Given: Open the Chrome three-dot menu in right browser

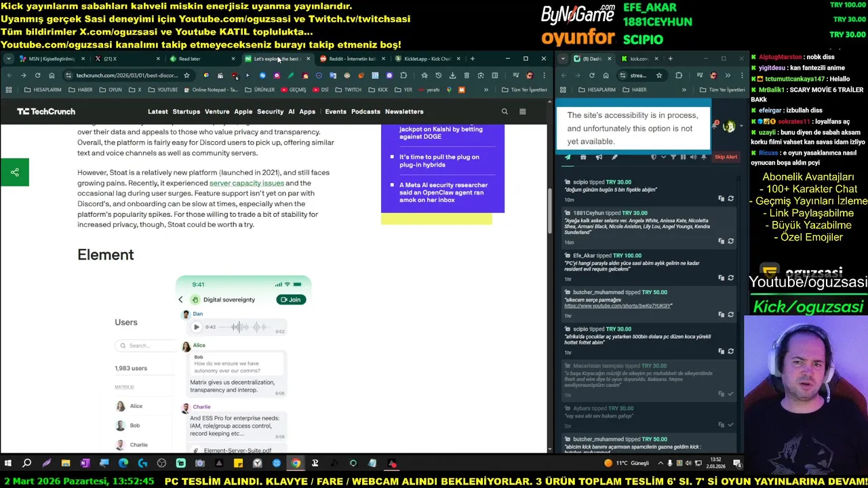Looking at the screenshot, I should pos(741,75).
